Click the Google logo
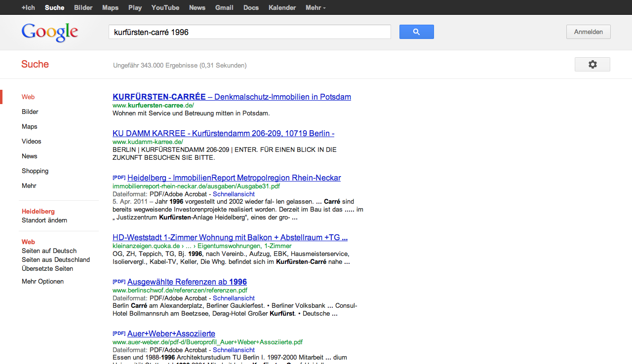 tap(50, 32)
